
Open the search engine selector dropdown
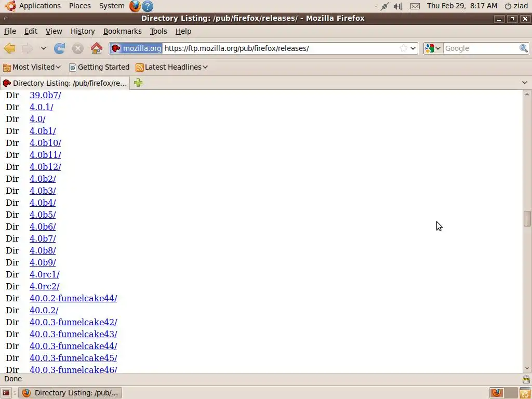click(433, 48)
